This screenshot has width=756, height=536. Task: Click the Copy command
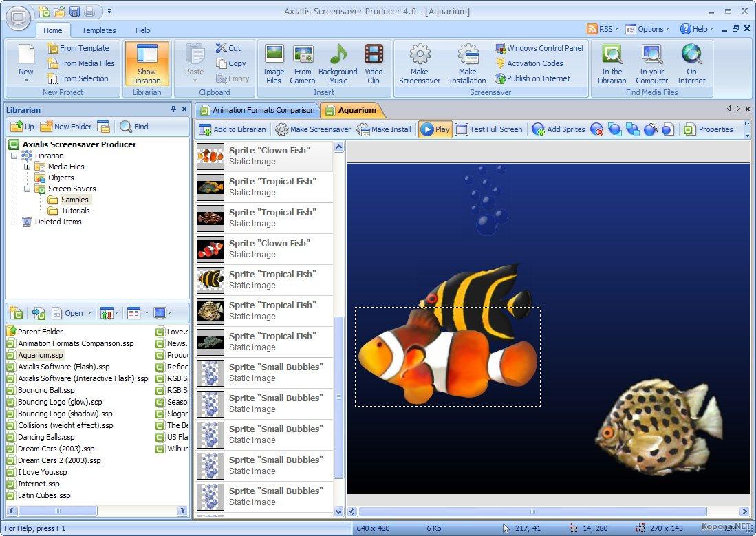click(231, 63)
